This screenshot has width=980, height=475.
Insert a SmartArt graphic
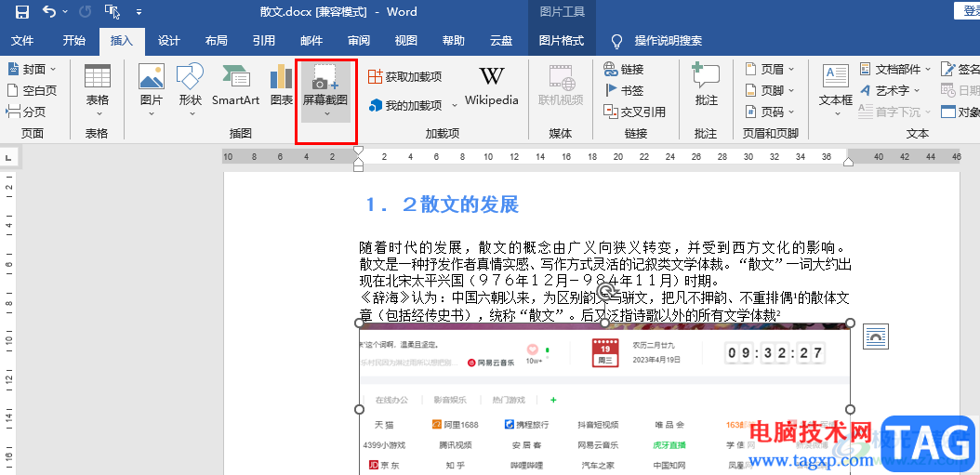tap(235, 86)
